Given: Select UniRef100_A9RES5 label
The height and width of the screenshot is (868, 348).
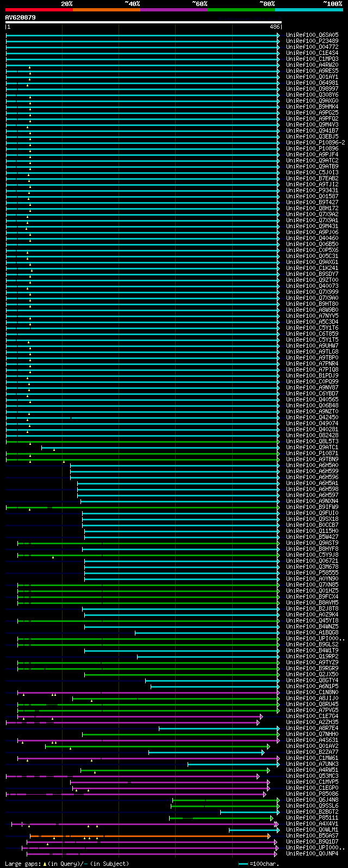Looking at the screenshot, I should pyautogui.click(x=312, y=71).
